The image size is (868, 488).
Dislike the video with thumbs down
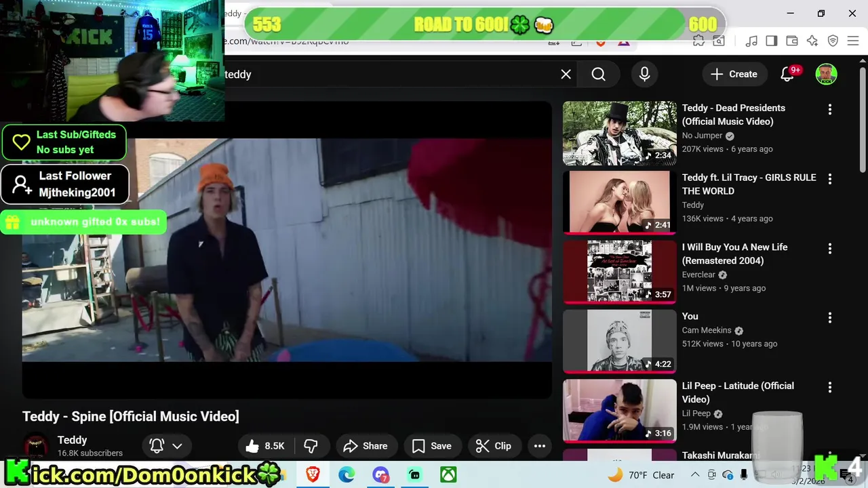pos(311,446)
